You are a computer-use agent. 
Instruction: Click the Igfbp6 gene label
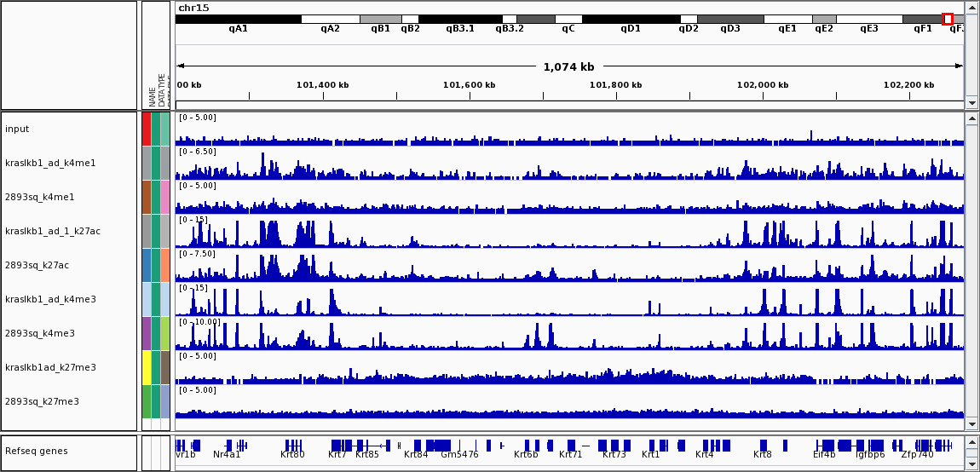click(x=870, y=455)
